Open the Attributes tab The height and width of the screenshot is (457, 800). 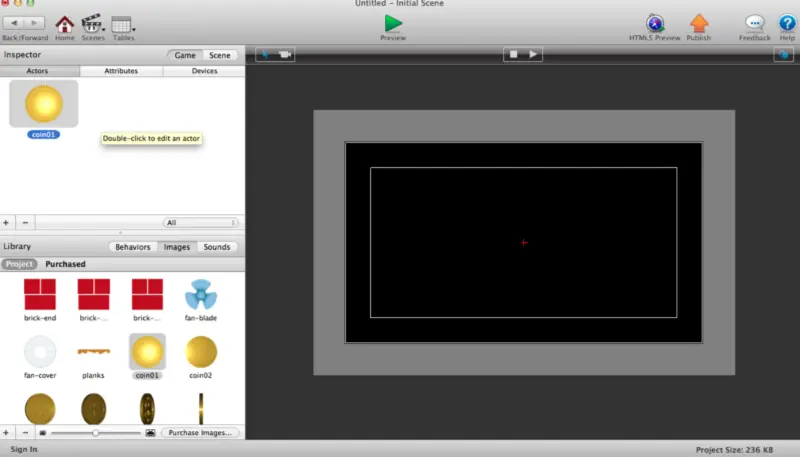[x=121, y=71]
